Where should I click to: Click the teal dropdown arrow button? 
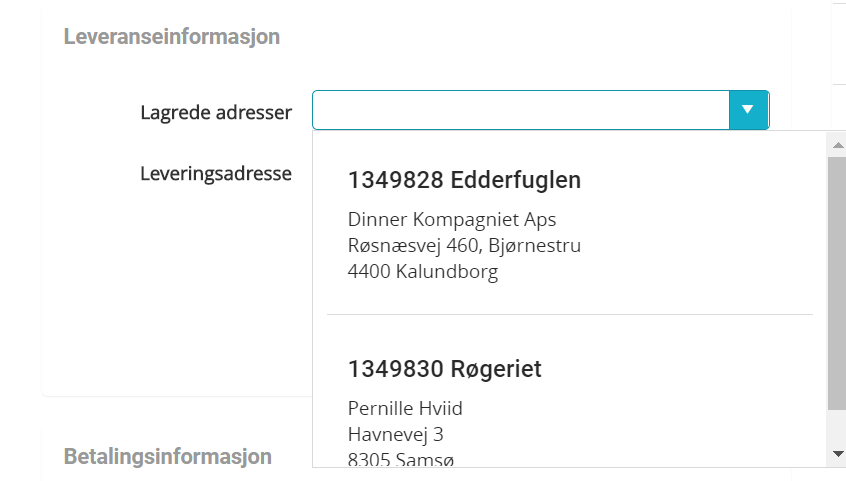(748, 110)
